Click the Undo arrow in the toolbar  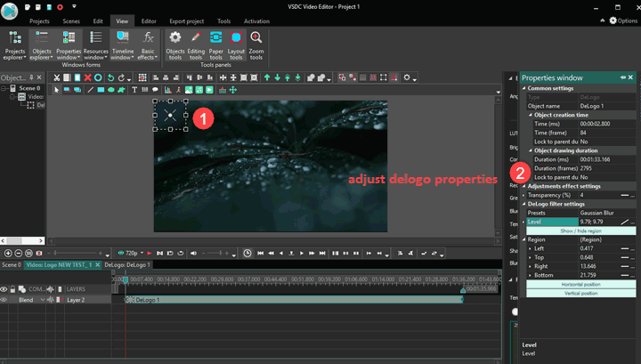click(x=110, y=78)
